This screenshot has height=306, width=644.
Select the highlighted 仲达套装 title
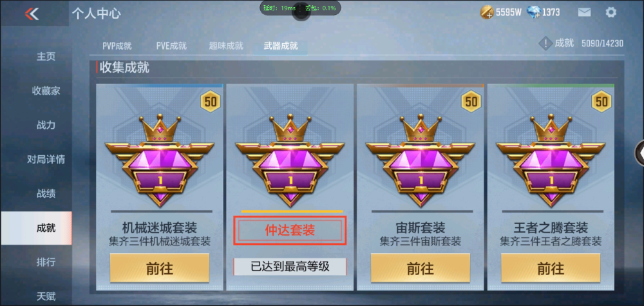290,231
